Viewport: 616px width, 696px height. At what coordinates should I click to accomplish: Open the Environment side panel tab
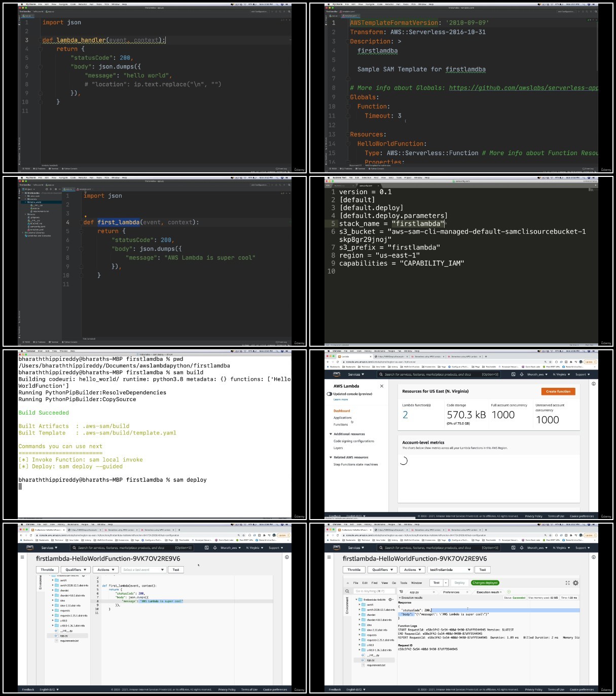click(x=347, y=604)
